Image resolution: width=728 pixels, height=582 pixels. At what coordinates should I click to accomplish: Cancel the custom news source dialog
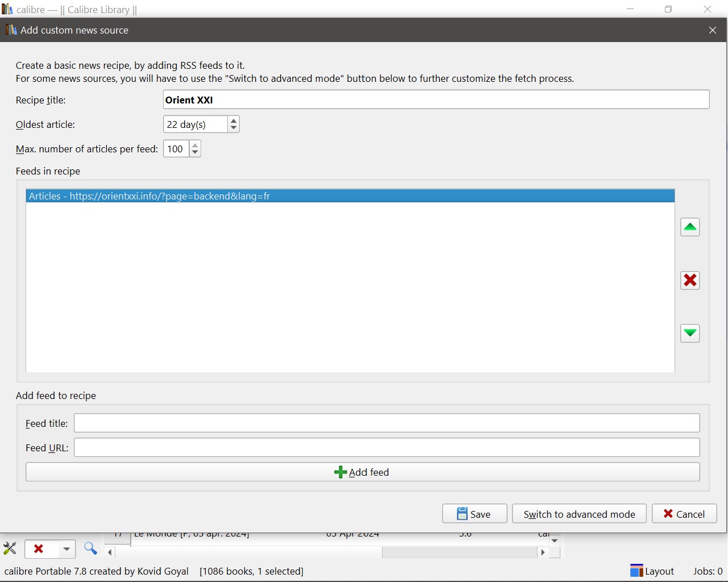[x=684, y=514]
